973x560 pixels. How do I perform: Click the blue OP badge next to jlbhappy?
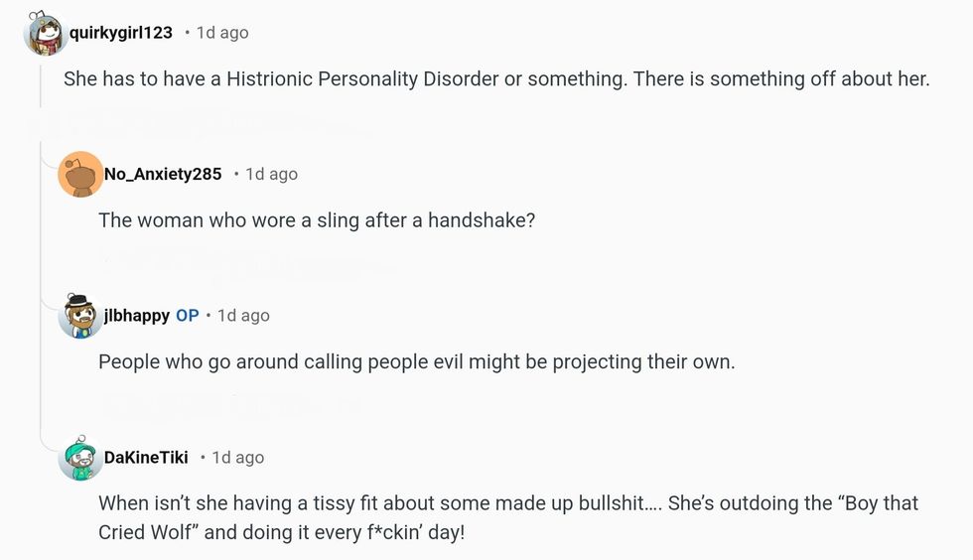(187, 316)
